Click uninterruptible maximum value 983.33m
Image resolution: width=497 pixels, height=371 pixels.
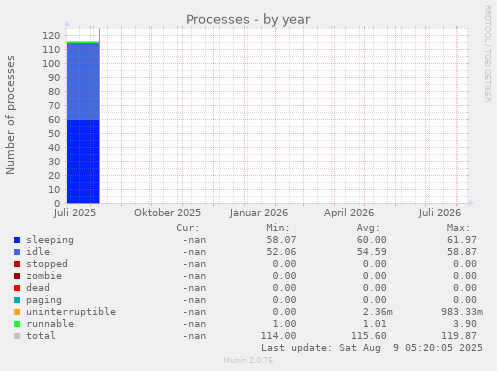pos(462,312)
